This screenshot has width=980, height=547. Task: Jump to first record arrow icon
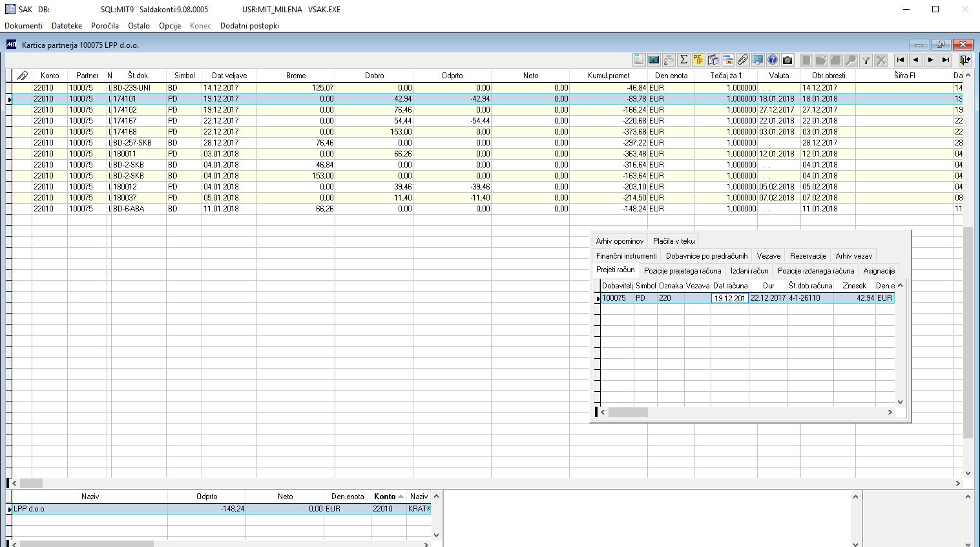(x=901, y=60)
